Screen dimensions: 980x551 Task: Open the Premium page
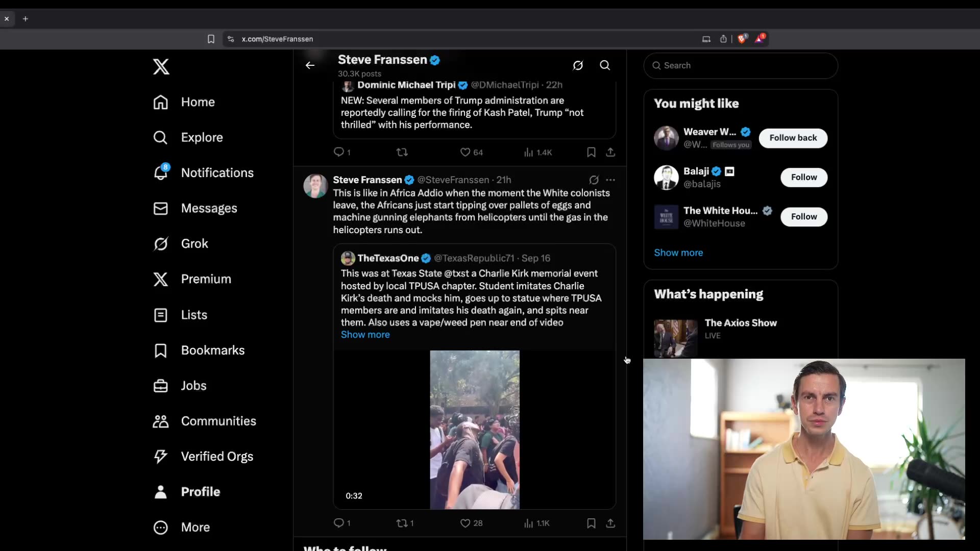pos(192,279)
